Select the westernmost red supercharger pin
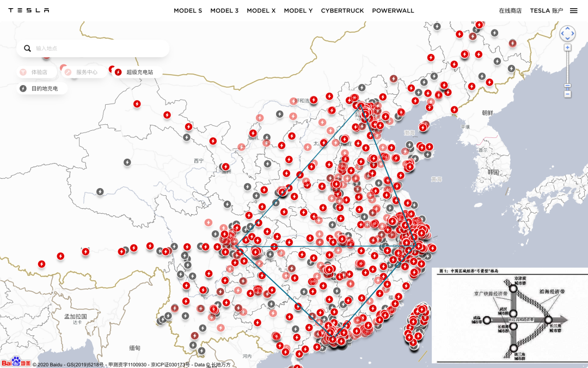The width and height of the screenshot is (588, 368). [41, 264]
